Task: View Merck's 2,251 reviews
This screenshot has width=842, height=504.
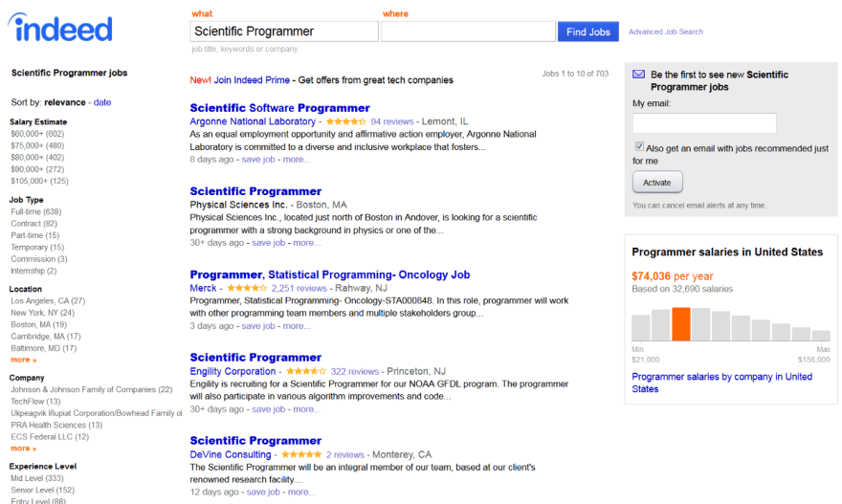Action: point(299,288)
